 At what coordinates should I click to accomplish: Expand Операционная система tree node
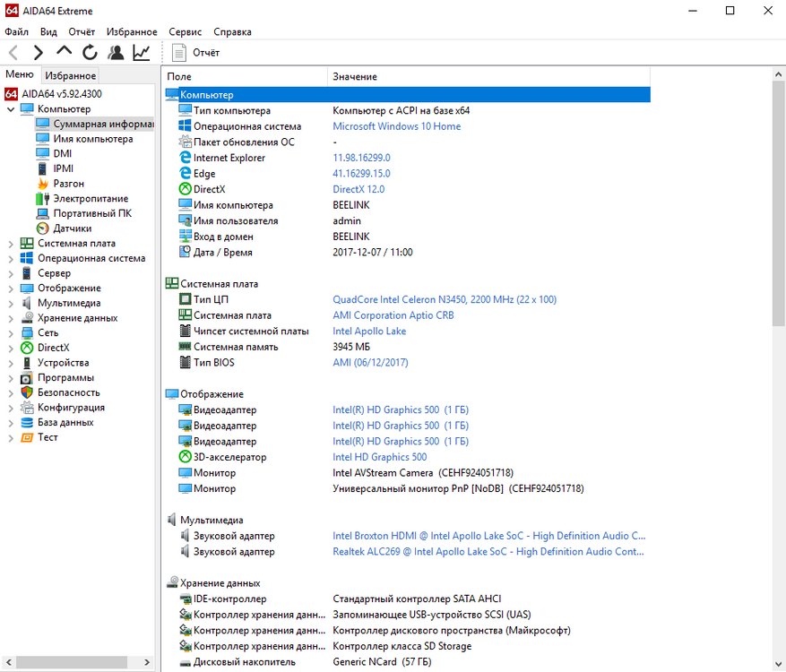coord(11,259)
